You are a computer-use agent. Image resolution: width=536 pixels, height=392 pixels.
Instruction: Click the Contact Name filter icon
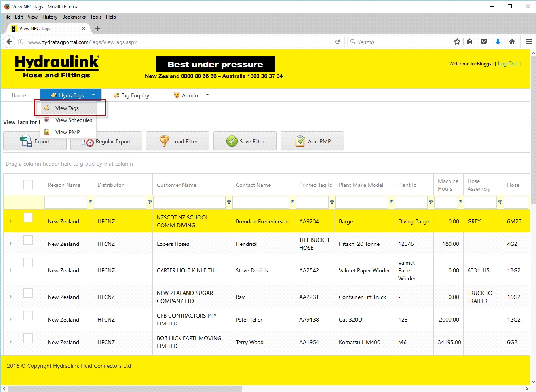pos(292,202)
